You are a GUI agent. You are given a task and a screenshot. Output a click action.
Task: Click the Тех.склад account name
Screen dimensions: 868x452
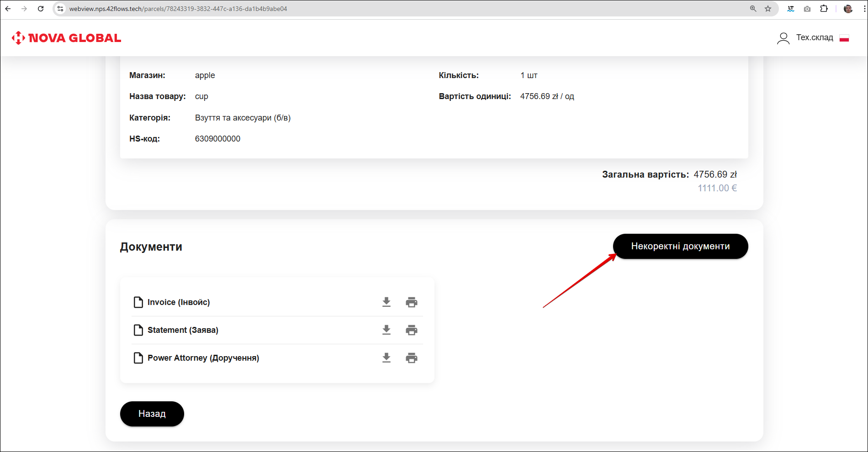point(815,37)
